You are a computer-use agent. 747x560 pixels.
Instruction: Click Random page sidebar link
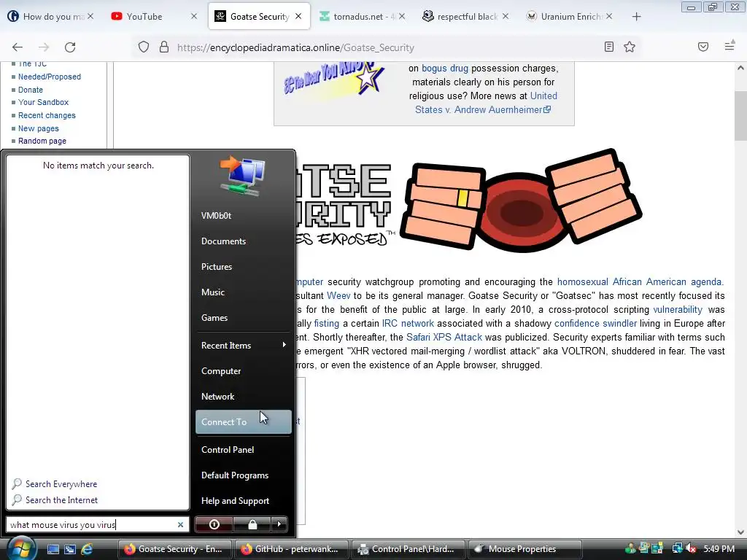click(x=42, y=141)
